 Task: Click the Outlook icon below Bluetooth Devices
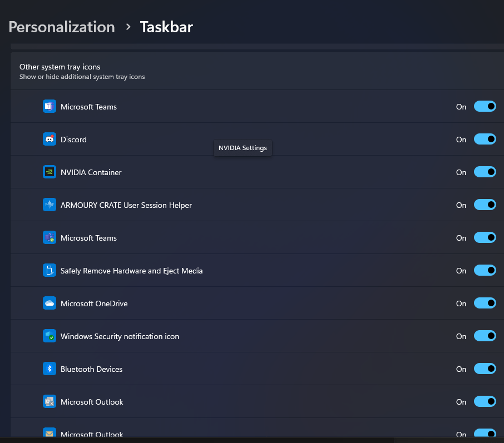pos(49,401)
